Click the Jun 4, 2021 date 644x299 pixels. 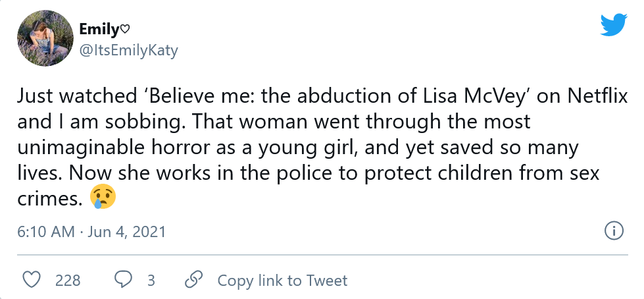pos(126,232)
